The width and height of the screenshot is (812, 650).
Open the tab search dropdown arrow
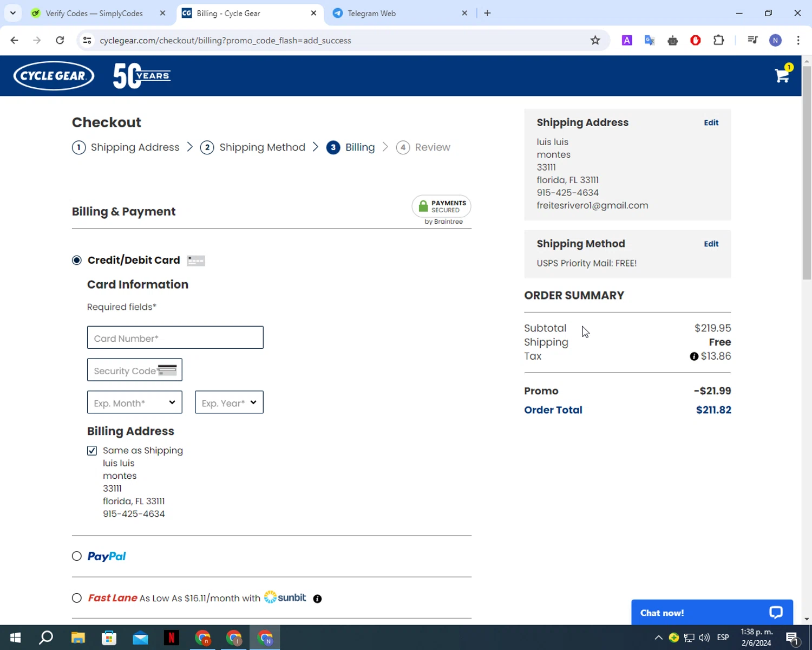point(13,13)
